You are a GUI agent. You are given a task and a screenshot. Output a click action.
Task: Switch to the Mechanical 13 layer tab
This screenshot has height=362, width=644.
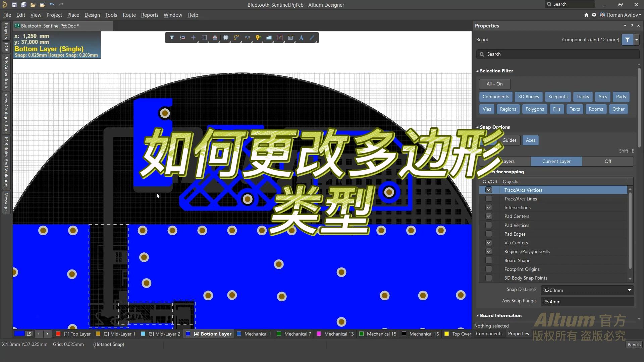point(338,334)
